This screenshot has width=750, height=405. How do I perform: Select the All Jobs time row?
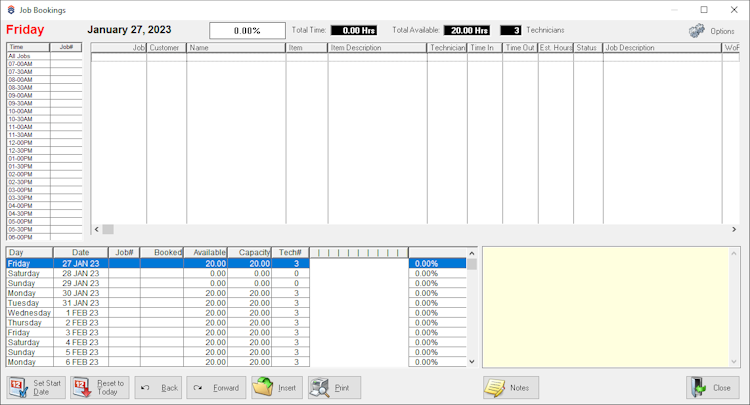[44, 56]
